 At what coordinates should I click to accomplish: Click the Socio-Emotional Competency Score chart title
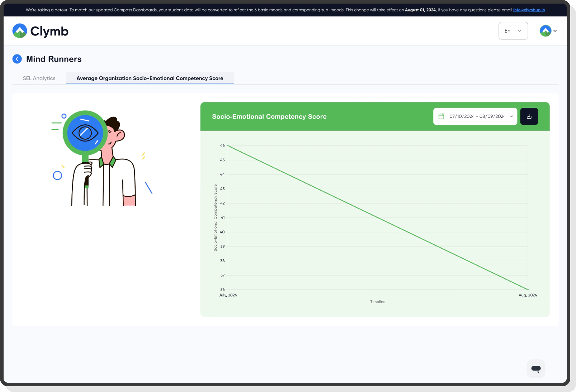point(269,116)
